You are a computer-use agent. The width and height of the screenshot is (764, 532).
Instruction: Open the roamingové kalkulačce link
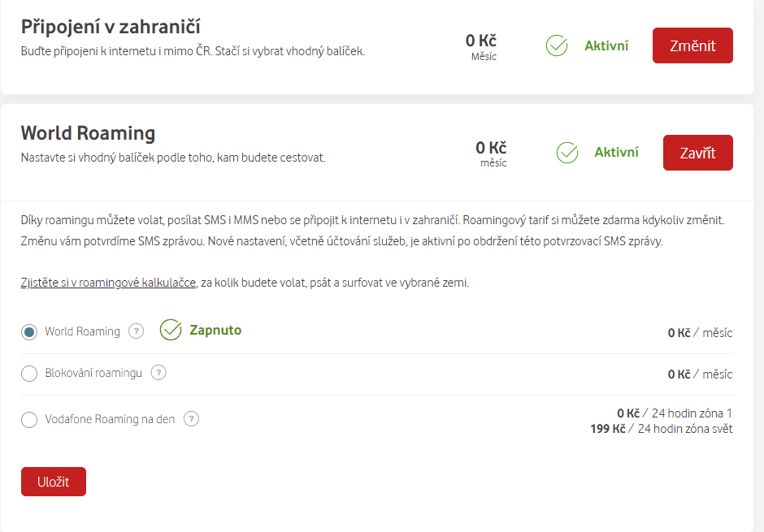tap(108, 283)
